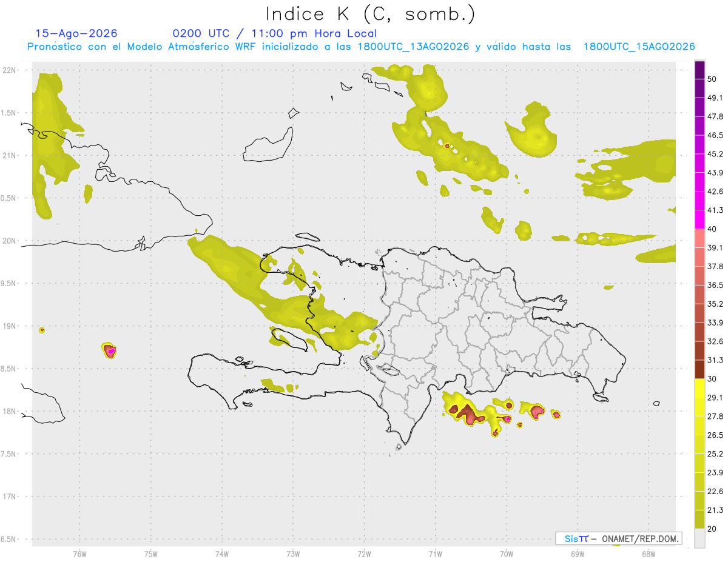Click the "70W" longitude axis label
Screen dimensions: 728x562
507,554
